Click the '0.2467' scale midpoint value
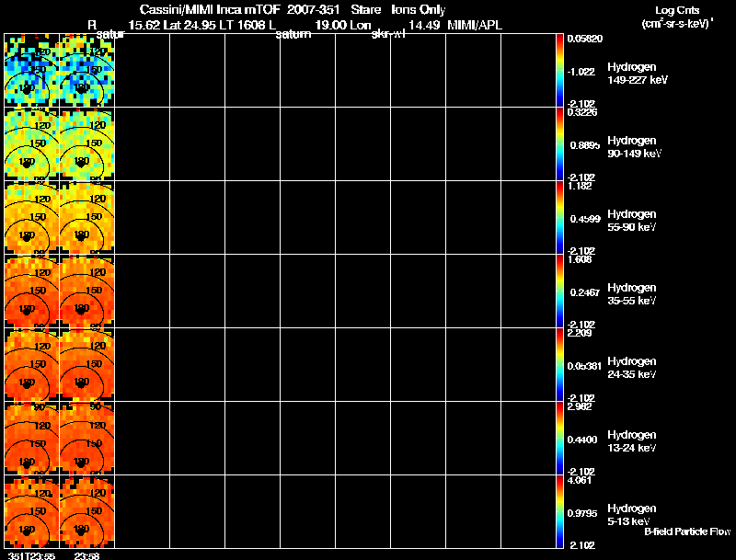Screen dimensions: 736x560 pos(585,292)
